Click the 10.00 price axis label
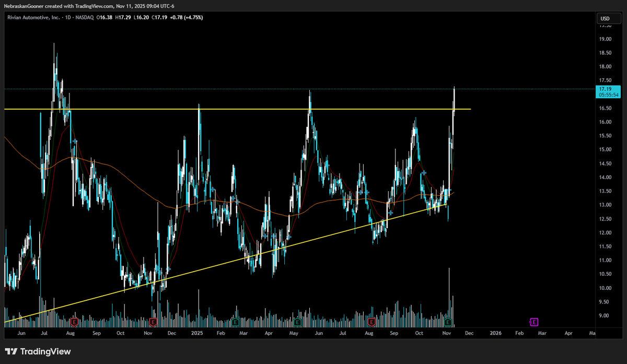The height and width of the screenshot is (364, 627). [x=606, y=288]
